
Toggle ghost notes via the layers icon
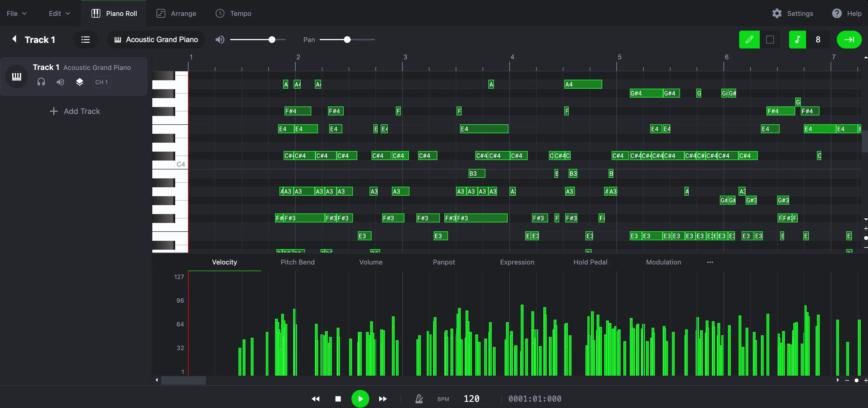(79, 82)
